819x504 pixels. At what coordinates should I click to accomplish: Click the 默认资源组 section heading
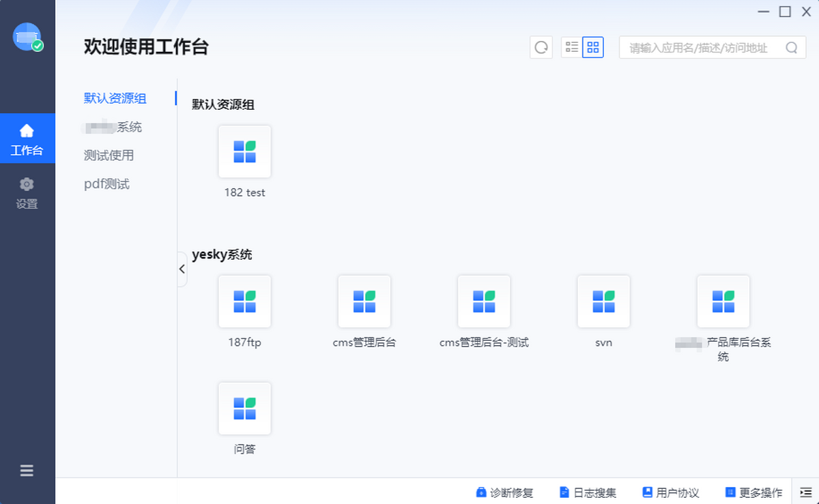coord(223,105)
